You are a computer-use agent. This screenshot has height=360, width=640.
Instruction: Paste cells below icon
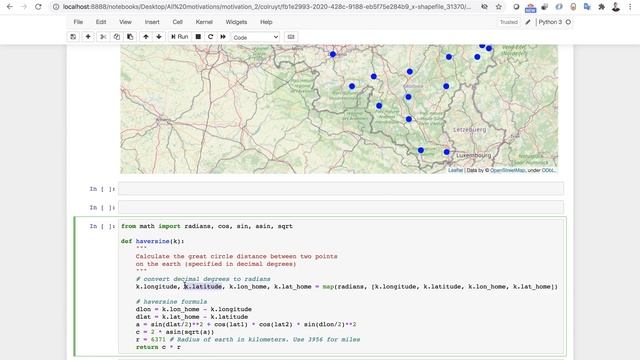pyautogui.click(x=130, y=37)
